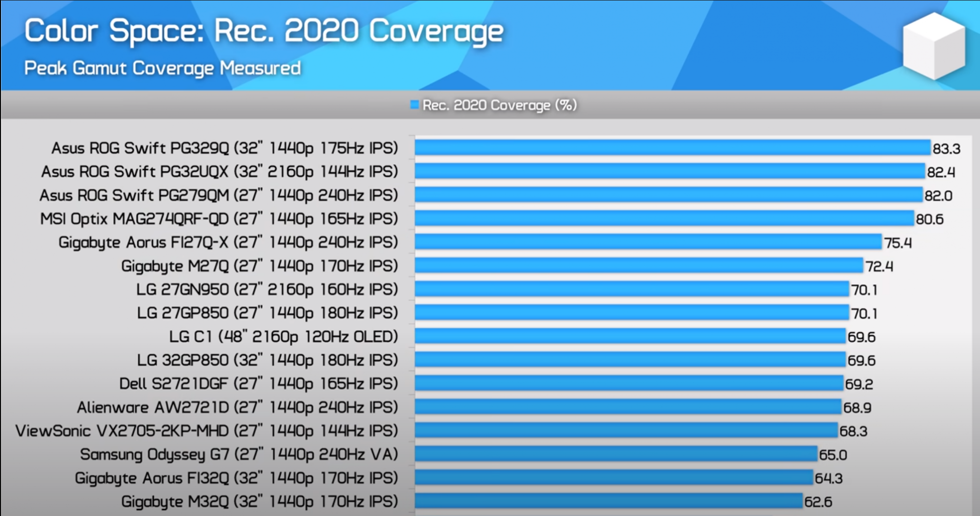The height and width of the screenshot is (516, 980).
Task: Click the 62.6 value for Gigabyte M32Q
Action: pos(818,502)
